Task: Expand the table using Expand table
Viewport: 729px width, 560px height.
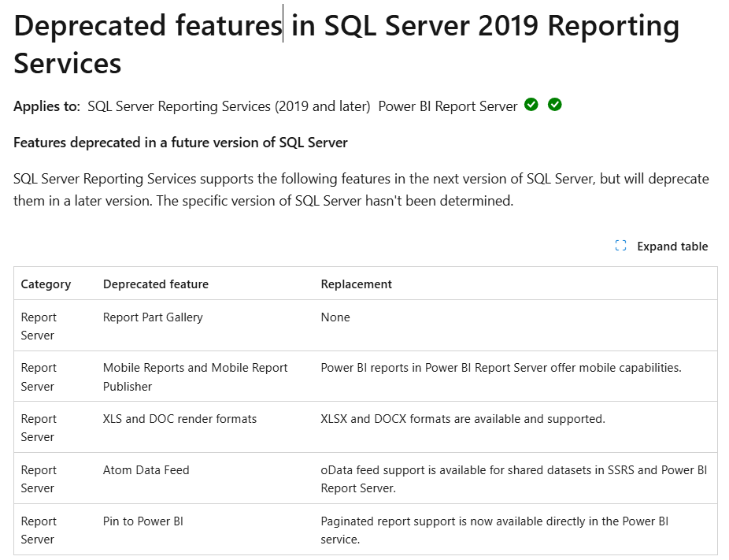Action: pyautogui.click(x=672, y=246)
